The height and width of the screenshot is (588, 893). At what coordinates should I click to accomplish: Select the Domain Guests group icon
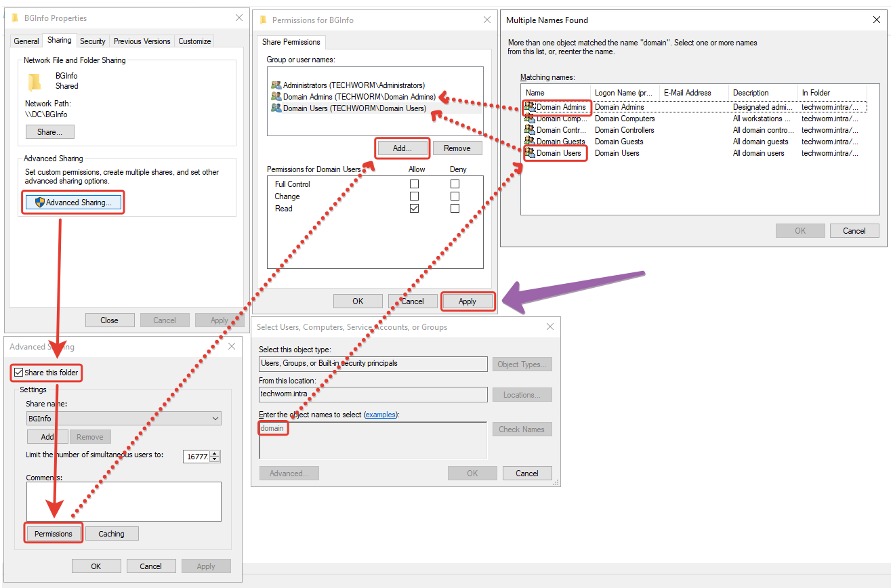529,142
